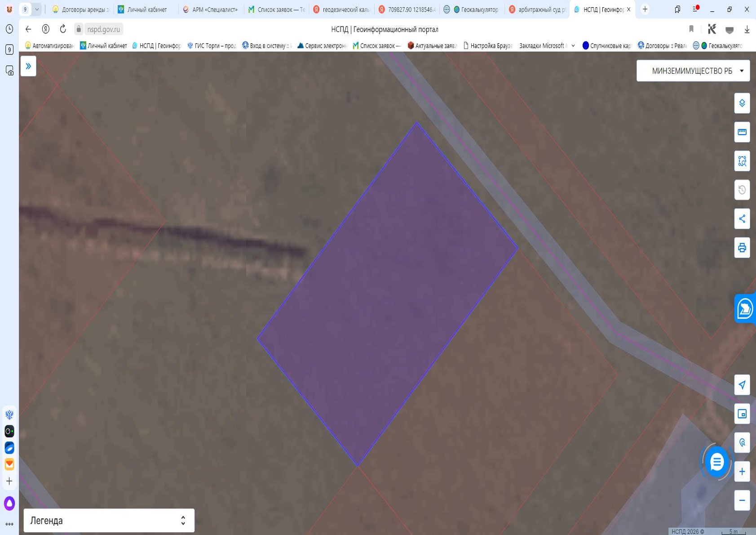
Task: Open the map layers tool
Action: (x=742, y=103)
